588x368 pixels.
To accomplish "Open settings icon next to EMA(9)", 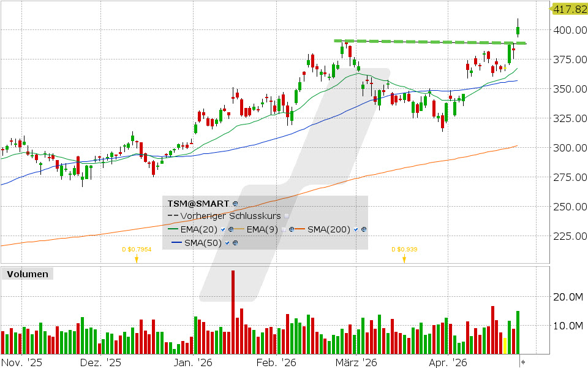I will [x=292, y=229].
